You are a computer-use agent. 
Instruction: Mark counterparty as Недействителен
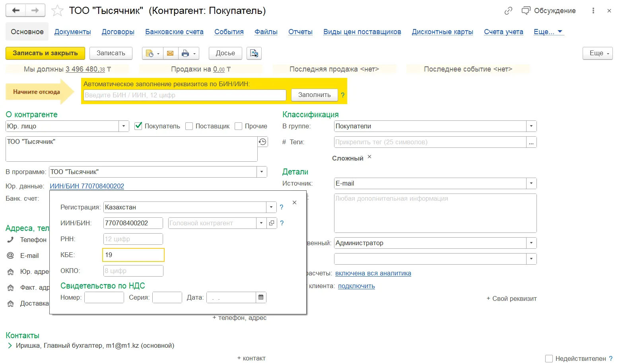(x=549, y=358)
